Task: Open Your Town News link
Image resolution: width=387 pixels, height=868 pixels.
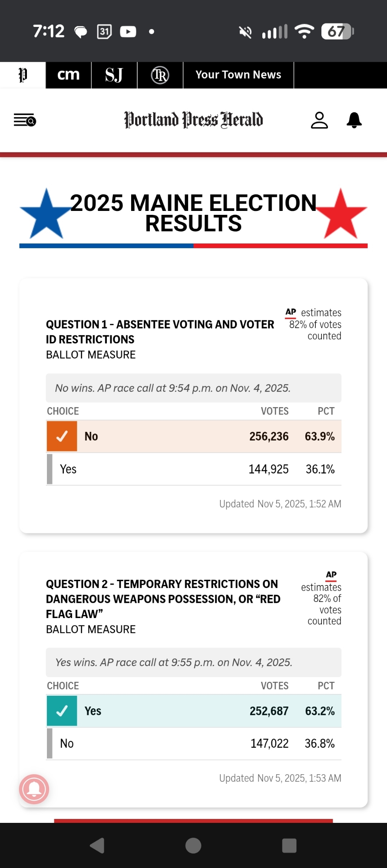Action: [238, 75]
